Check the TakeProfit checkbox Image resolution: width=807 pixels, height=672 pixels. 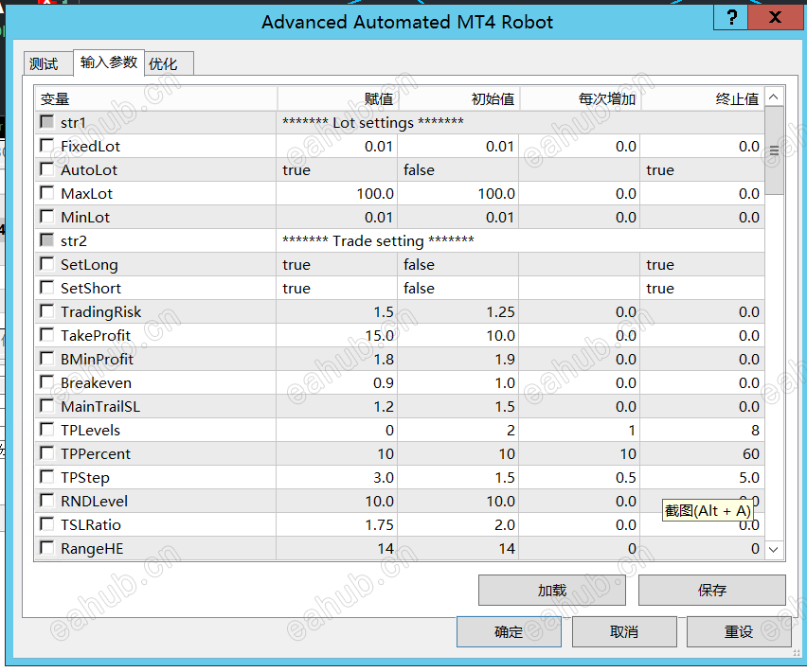point(46,335)
